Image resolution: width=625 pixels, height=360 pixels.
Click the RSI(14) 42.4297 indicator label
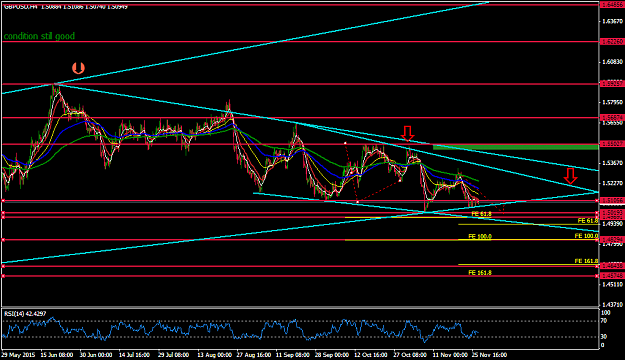[x=25, y=314]
